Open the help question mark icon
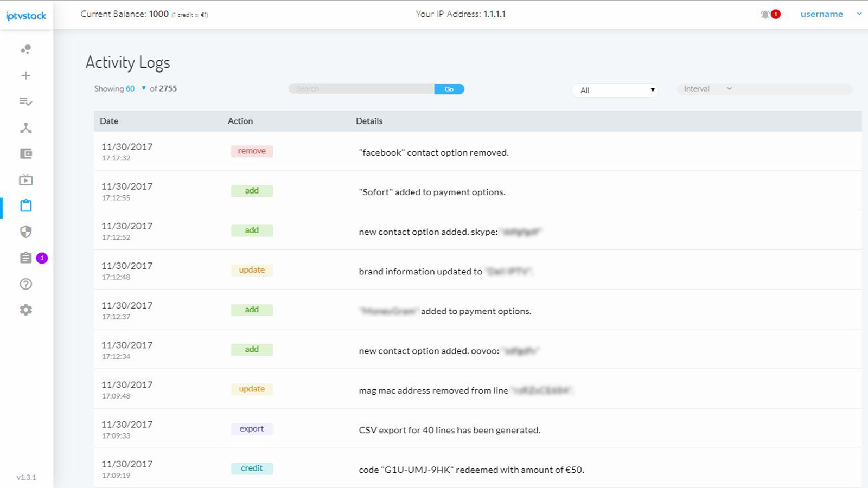 point(25,284)
